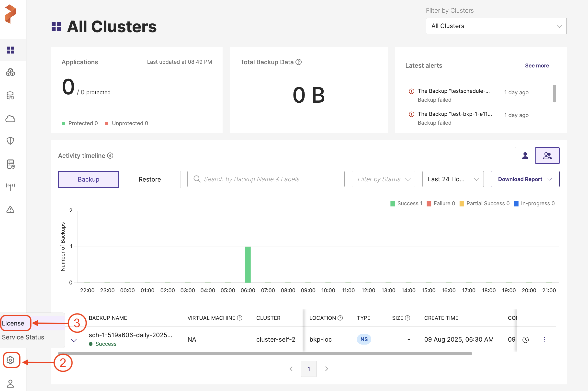Open the Filter by Clusters dropdown
Image resolution: width=588 pixels, height=391 pixels.
(x=496, y=26)
